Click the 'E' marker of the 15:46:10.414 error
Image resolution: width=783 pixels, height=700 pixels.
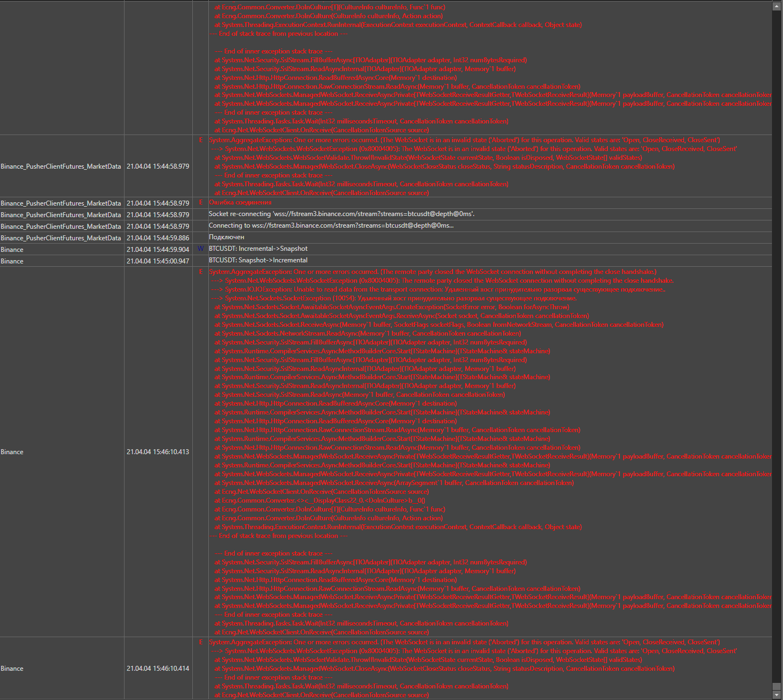point(201,642)
